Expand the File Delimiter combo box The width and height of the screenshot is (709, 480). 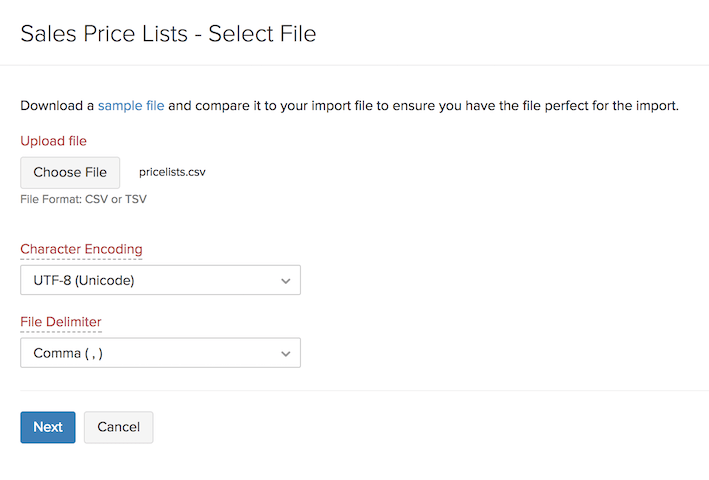160,353
